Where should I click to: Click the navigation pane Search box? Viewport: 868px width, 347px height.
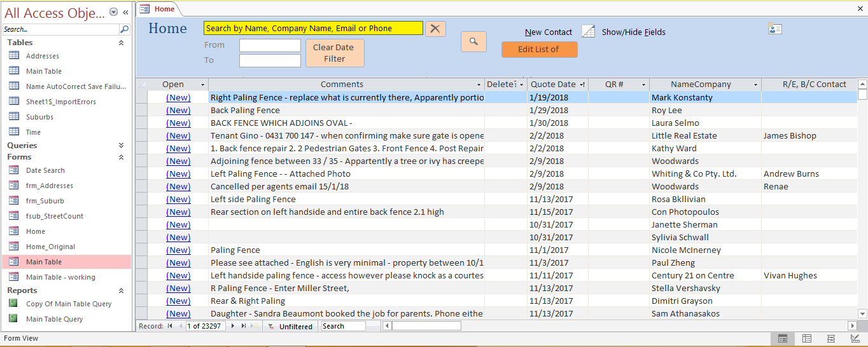[x=61, y=29]
